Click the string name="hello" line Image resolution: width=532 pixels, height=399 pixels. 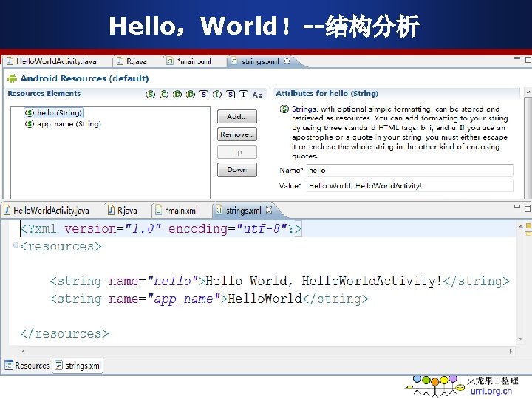tap(279, 282)
